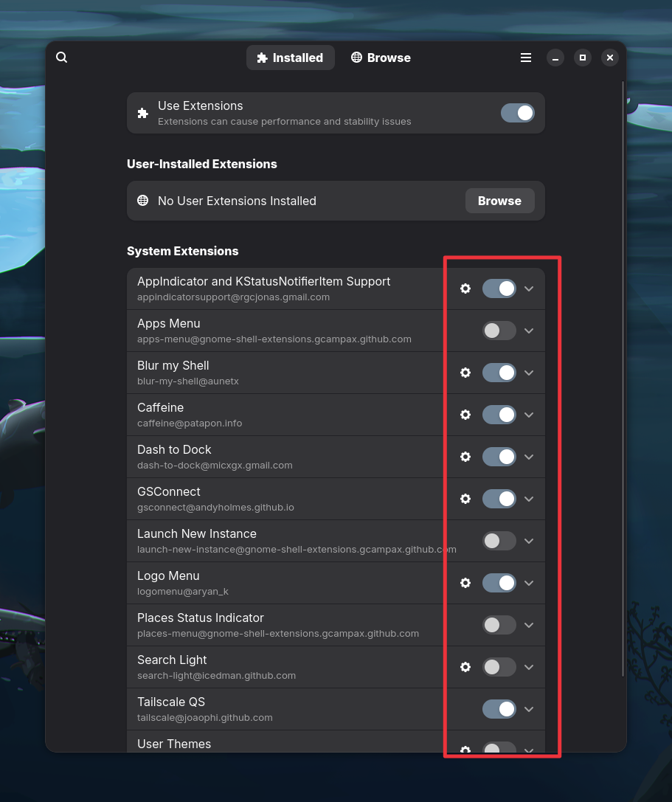The height and width of the screenshot is (802, 672).
Task: Expand the GSConnect row chevron
Action: click(529, 499)
